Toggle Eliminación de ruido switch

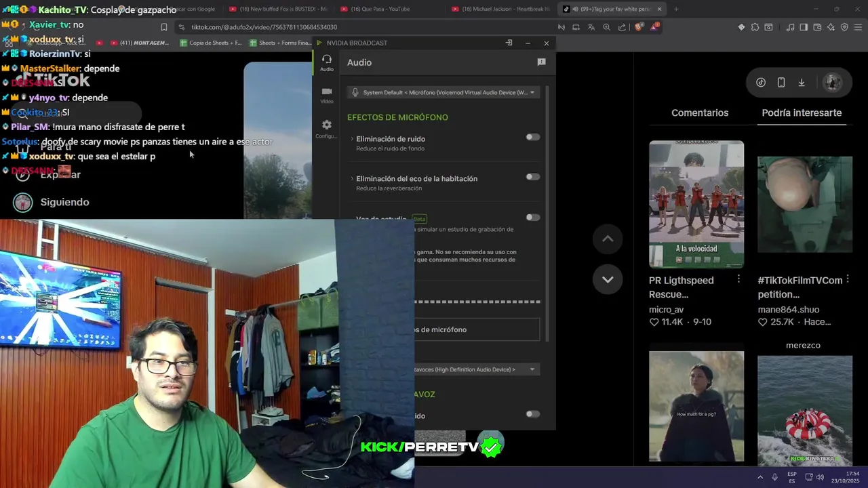pos(533,137)
